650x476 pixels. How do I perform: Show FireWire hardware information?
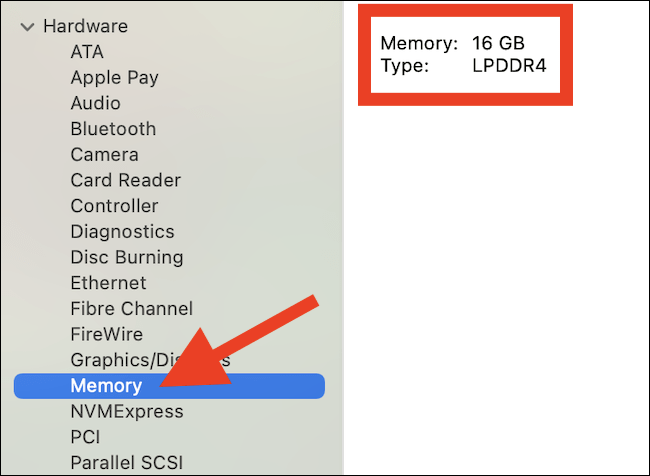[x=106, y=334]
